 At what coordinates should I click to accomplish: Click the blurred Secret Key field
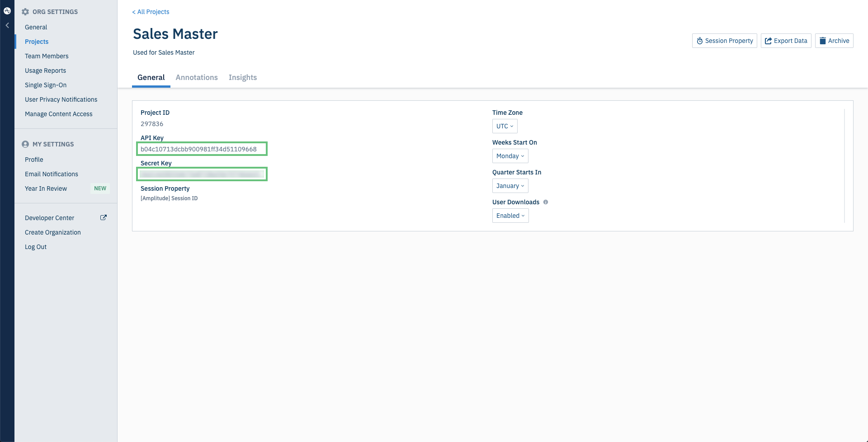(202, 174)
